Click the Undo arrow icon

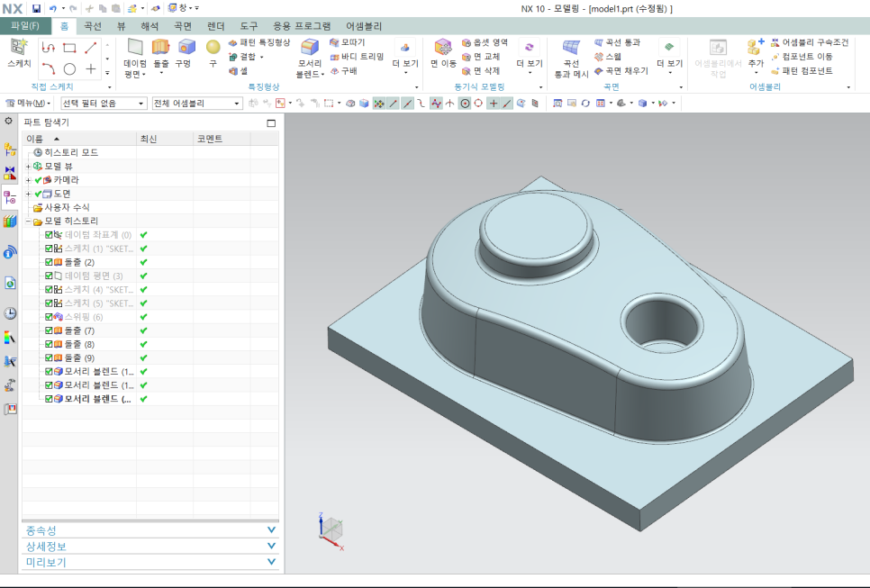tap(53, 8)
